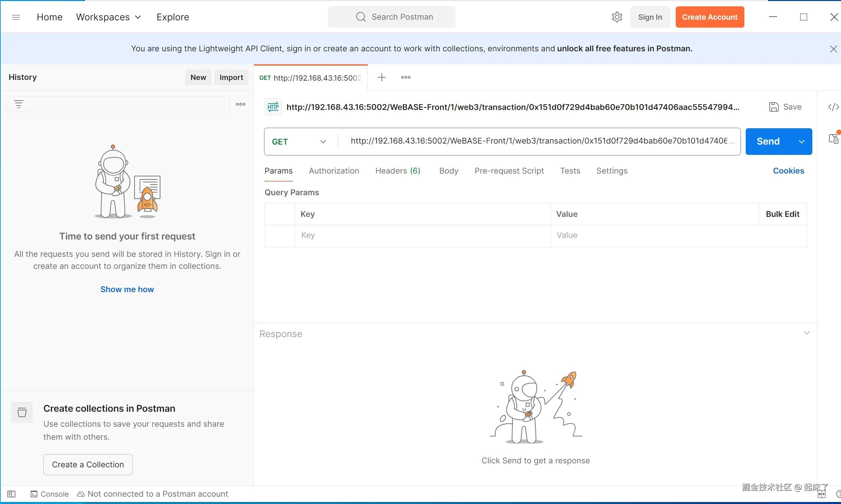Click the Create a Collection button
Viewport: 841px width, 504px height.
(88, 464)
